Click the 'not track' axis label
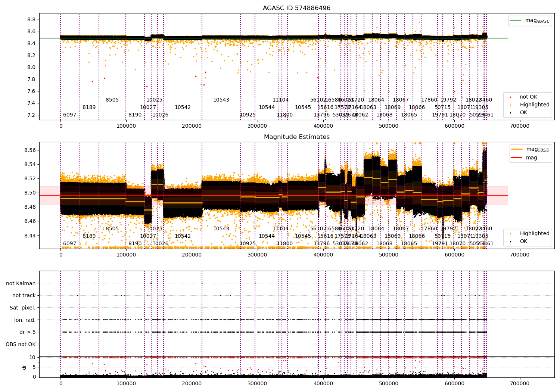The width and height of the screenshot is (560, 392). tap(24, 295)
